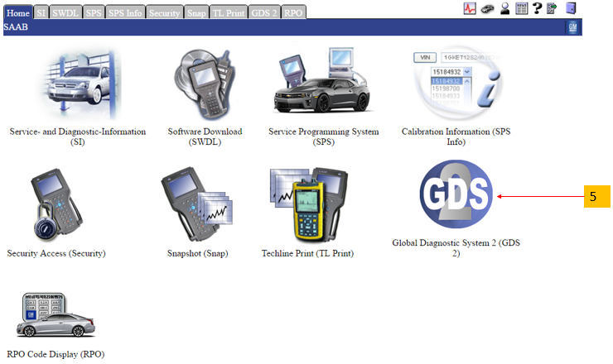Image resolution: width=613 pixels, height=364 pixels.
Task: Click the grey car toolbar icon
Action: 487,8
